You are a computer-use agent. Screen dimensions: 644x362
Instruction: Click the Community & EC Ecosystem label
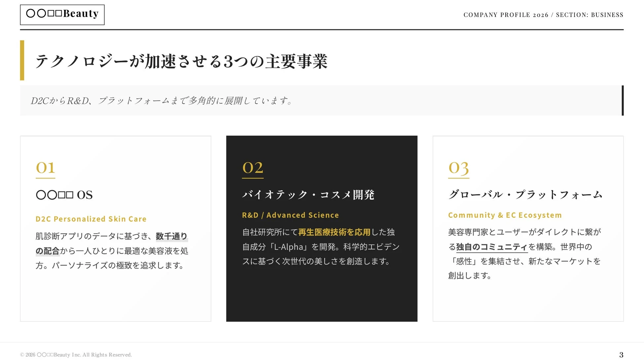point(505,215)
